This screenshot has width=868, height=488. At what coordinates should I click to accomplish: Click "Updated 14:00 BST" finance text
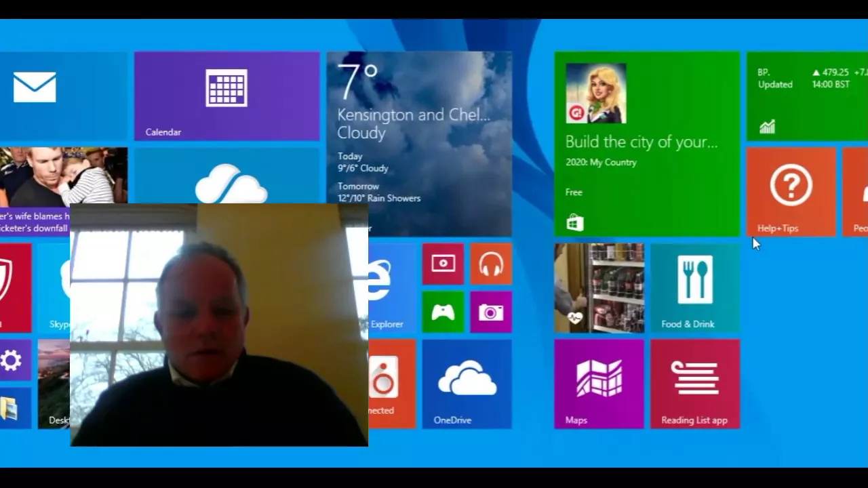pyautogui.click(x=803, y=85)
